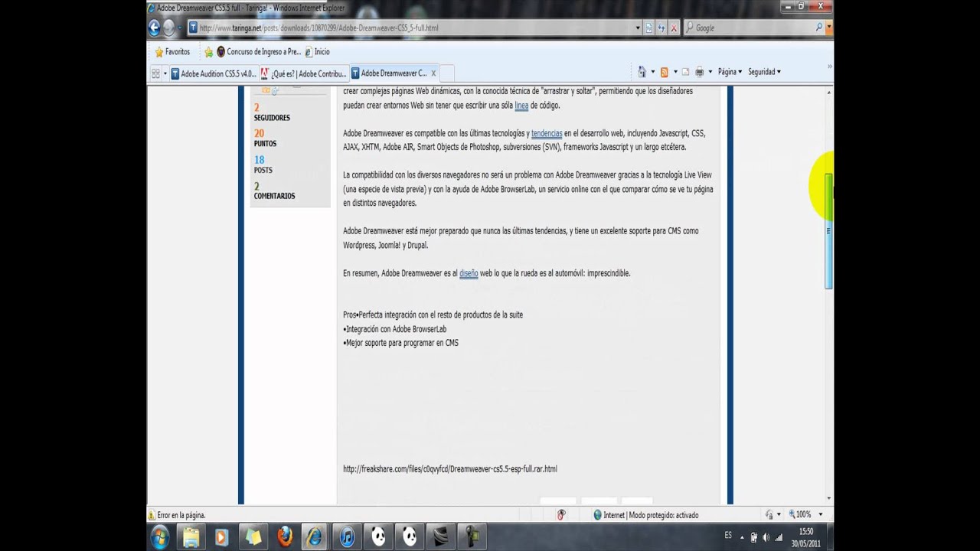Expand the RSS feeds dropdown arrow
Screen dimensions: 980x551
tap(675, 72)
